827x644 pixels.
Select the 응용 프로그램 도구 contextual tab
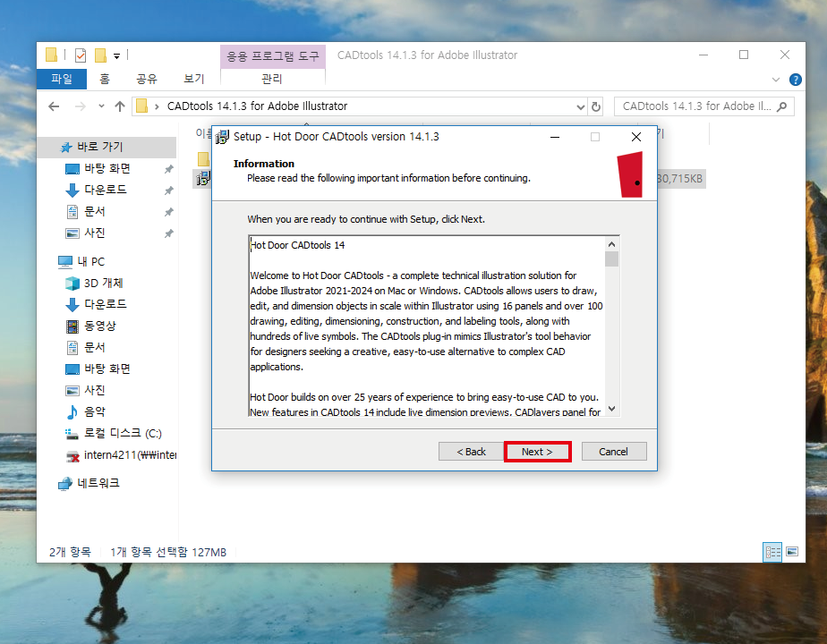point(273,55)
